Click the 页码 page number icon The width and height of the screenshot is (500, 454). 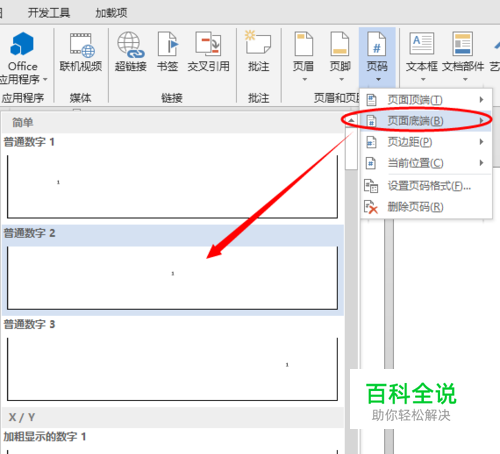point(376,44)
